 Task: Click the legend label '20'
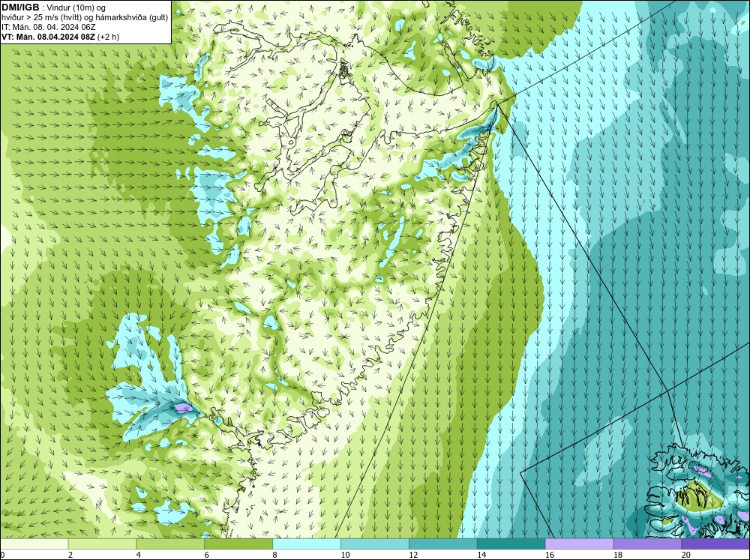(x=686, y=555)
